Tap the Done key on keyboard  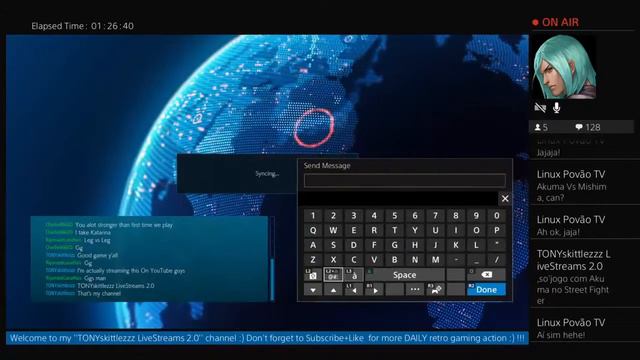pos(486,289)
